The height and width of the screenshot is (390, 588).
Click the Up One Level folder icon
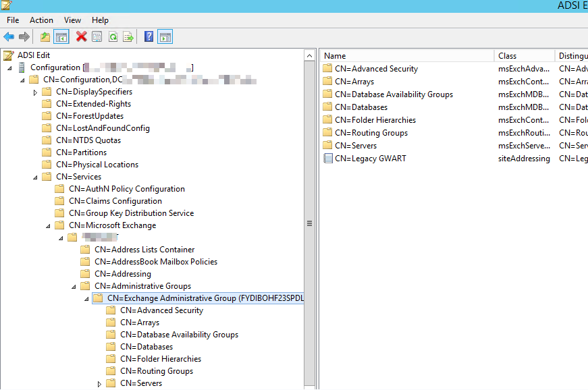point(45,36)
